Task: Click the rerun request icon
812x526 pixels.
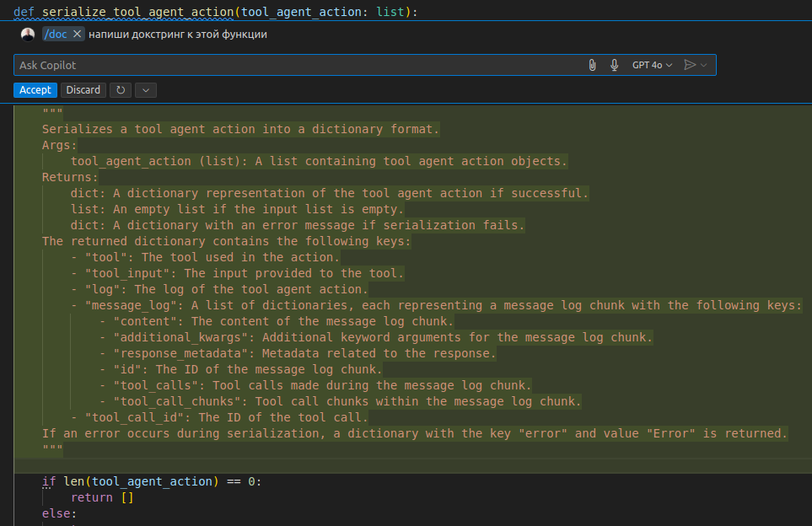Action: click(121, 90)
